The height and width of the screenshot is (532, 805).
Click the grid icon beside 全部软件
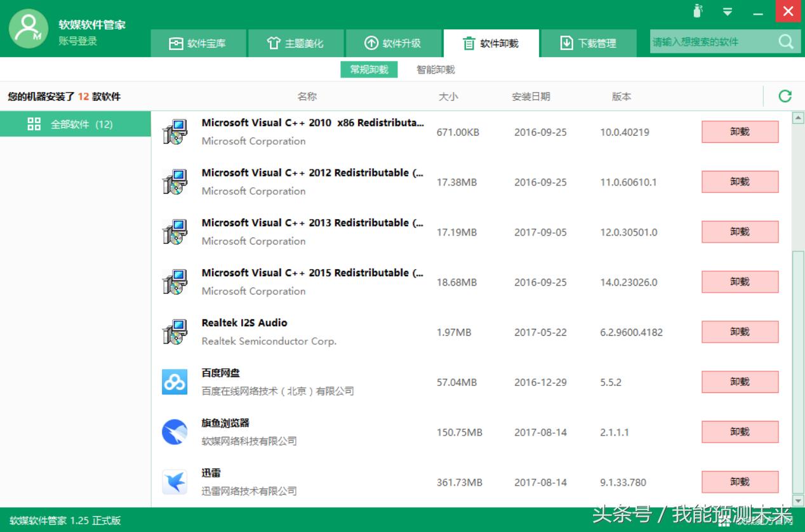click(x=34, y=124)
